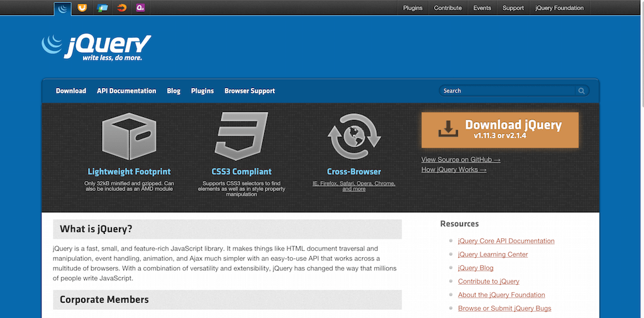
Task: Open the Plugins top bar item
Action: (413, 8)
